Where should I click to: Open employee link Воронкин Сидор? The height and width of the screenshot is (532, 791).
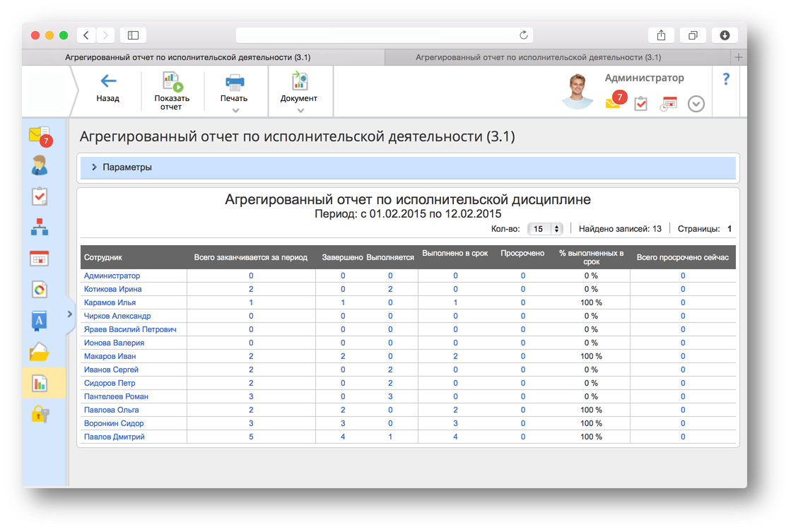[x=114, y=424]
